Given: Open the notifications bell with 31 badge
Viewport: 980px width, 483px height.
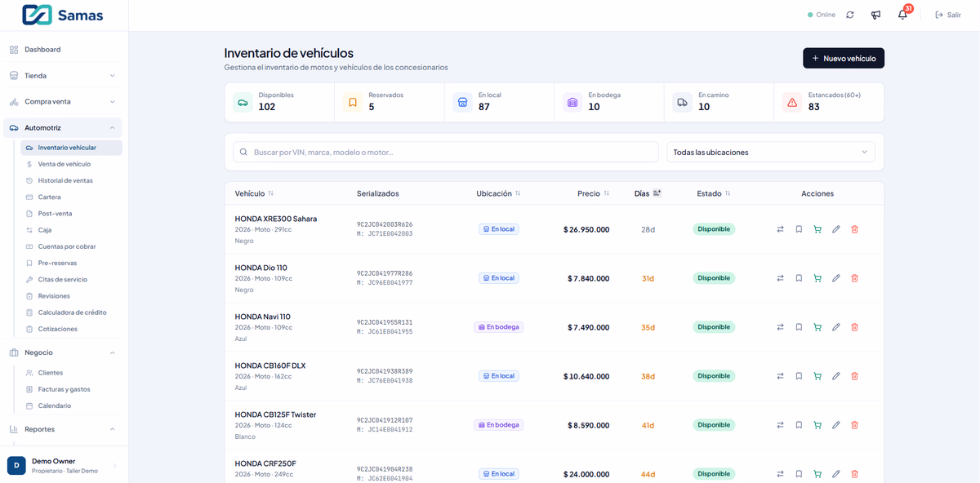Looking at the screenshot, I should pos(902,15).
